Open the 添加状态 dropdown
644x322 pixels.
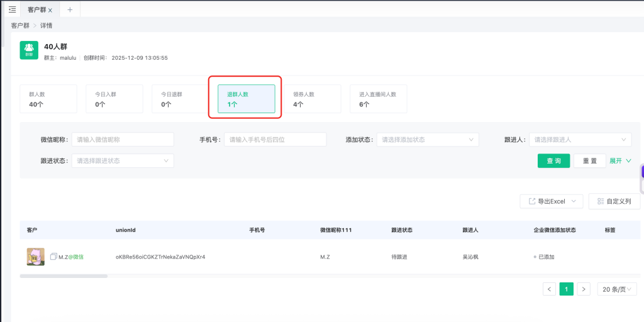[x=427, y=140]
